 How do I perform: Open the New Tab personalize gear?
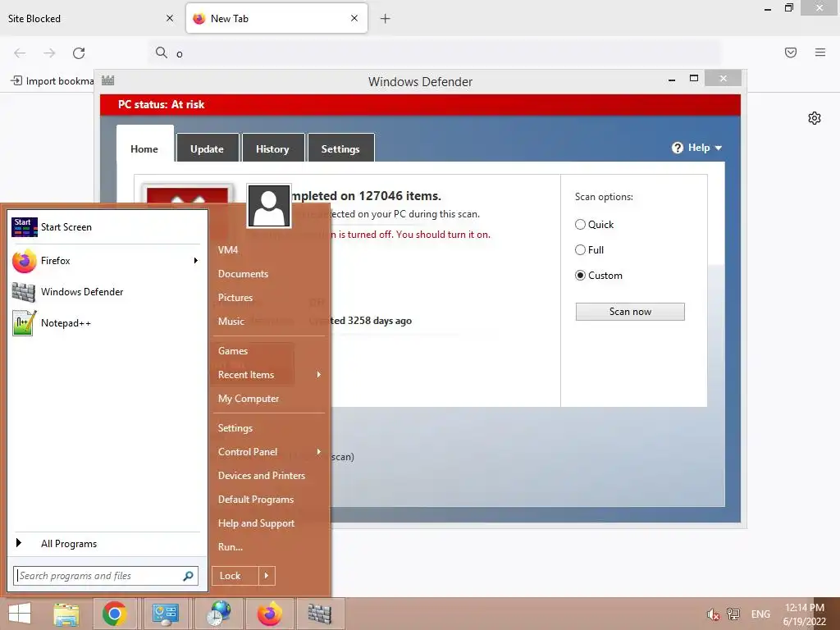(x=815, y=118)
